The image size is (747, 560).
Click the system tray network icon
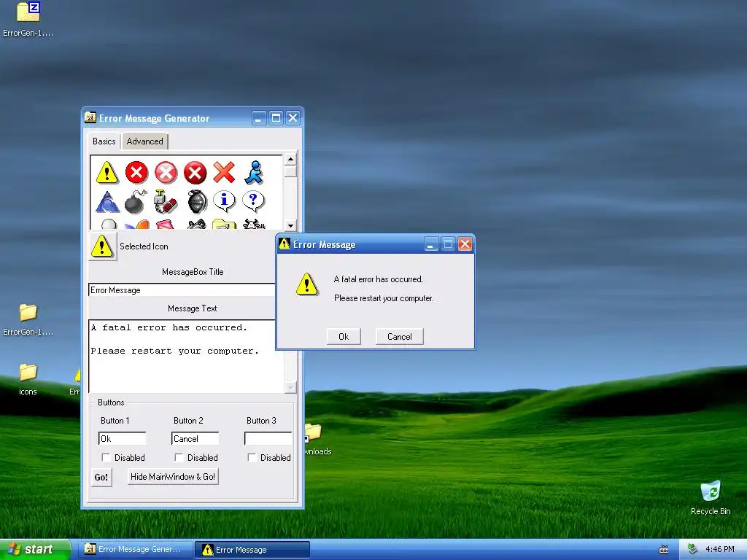pyautogui.click(x=693, y=549)
